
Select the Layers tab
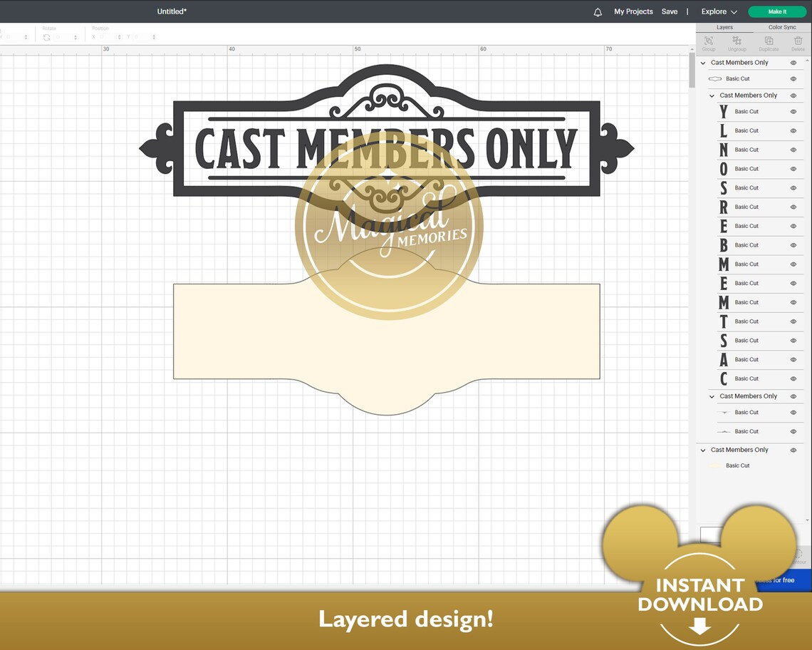724,26
